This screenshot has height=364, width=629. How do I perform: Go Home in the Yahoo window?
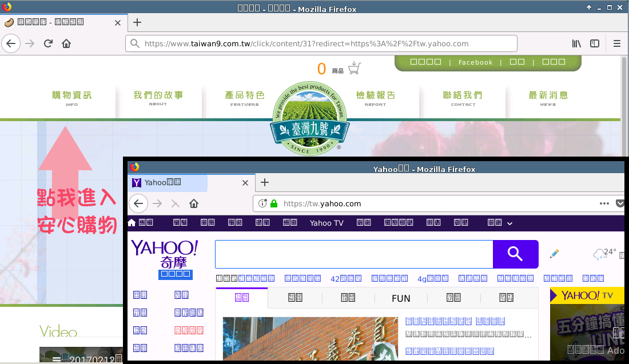point(194,203)
